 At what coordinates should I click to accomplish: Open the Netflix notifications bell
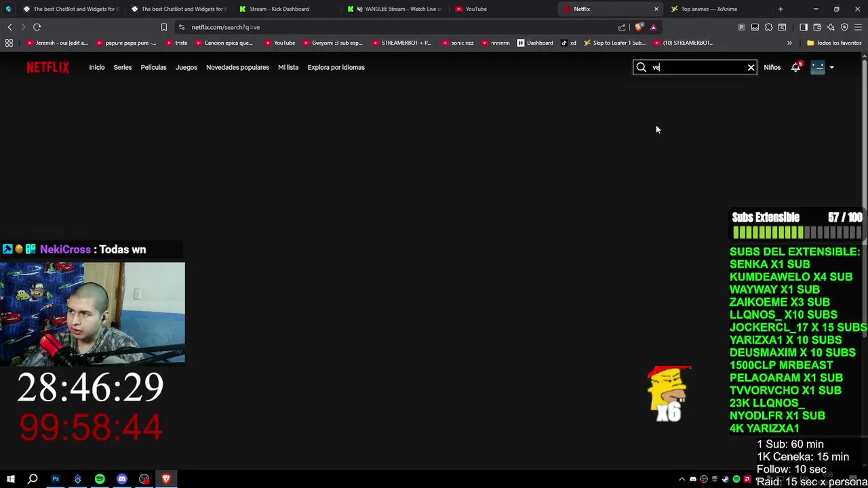coord(795,67)
